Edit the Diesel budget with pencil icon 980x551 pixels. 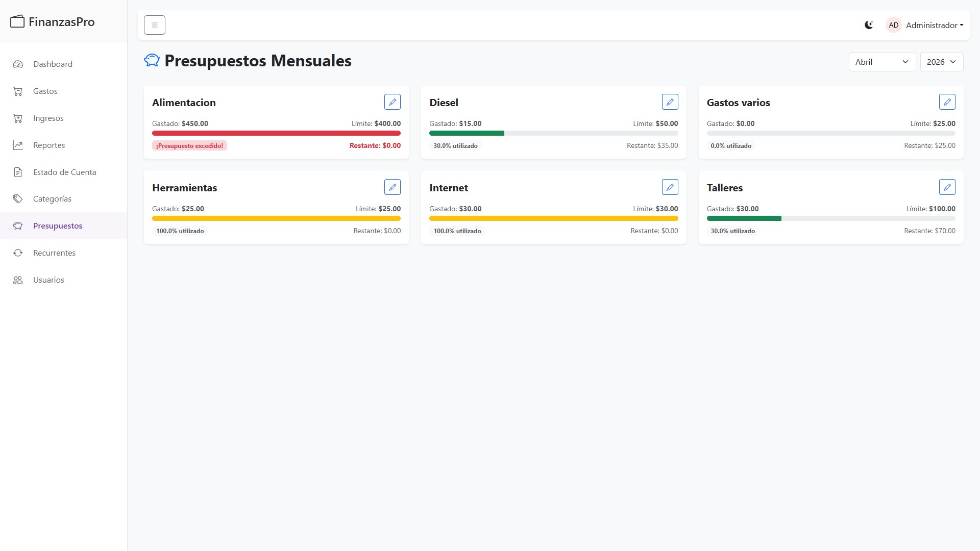coord(670,102)
